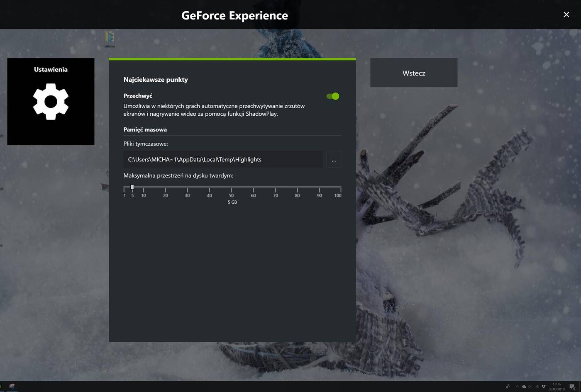
Task: Click the temporary files path field
Action: (x=223, y=159)
